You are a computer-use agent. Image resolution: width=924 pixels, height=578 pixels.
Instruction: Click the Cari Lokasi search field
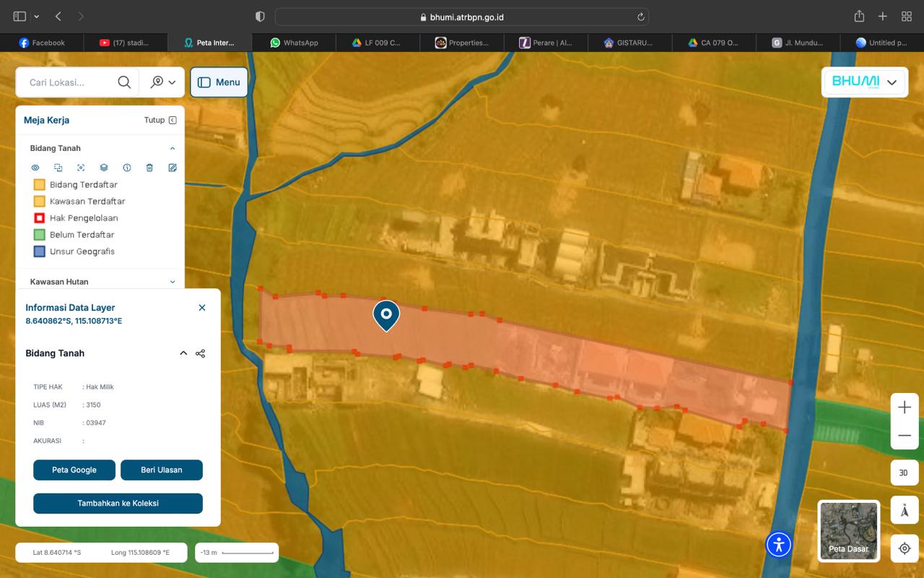point(69,82)
